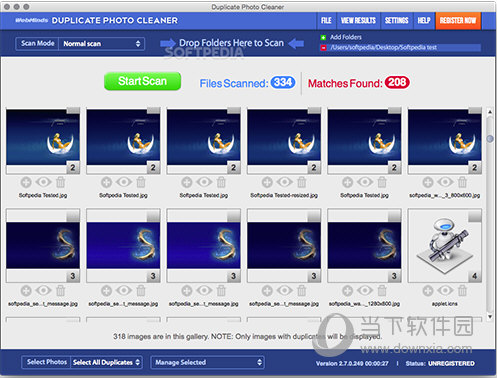Tick the checkbox on Softpedia Tested-resized.jpg thumbnail
Image resolution: width=497 pixels, height=378 pixels.
tap(314, 111)
